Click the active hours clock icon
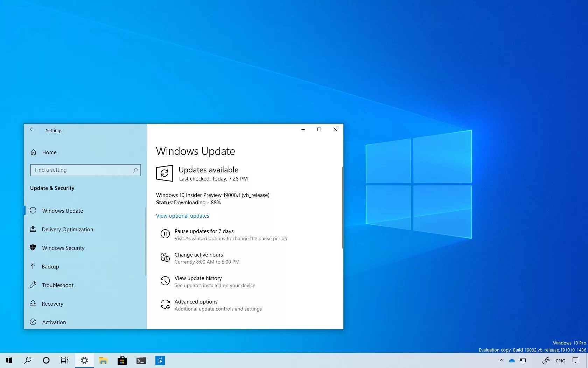This screenshot has width=588, height=368. [x=165, y=257]
